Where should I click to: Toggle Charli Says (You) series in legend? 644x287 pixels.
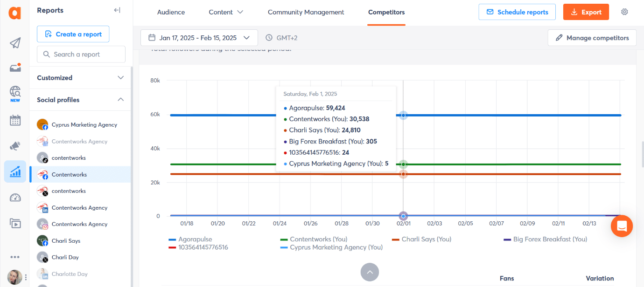pos(421,239)
